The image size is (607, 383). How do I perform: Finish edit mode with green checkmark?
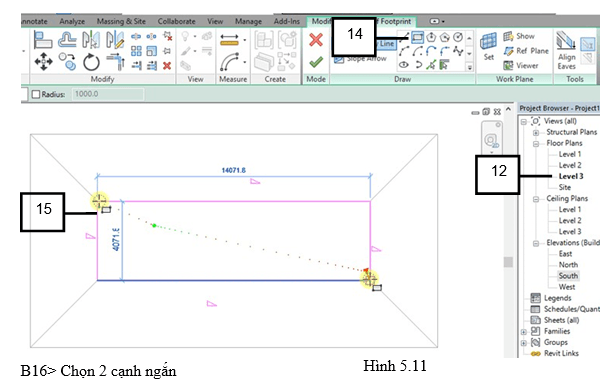tap(316, 62)
